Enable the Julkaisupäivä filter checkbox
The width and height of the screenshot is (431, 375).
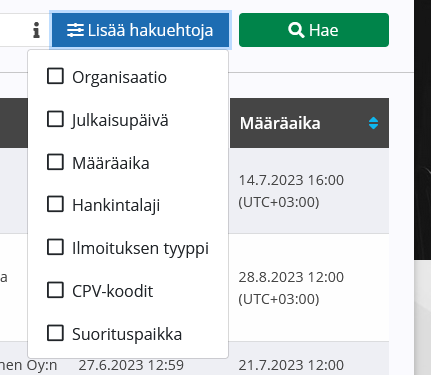tap(55, 119)
